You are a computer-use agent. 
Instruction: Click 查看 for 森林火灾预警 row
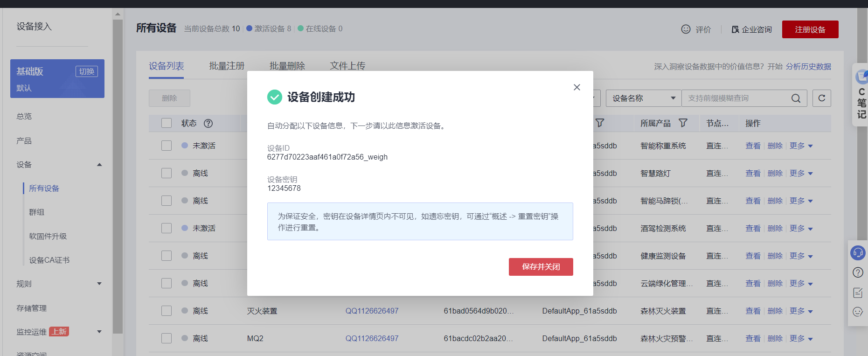pyautogui.click(x=753, y=338)
